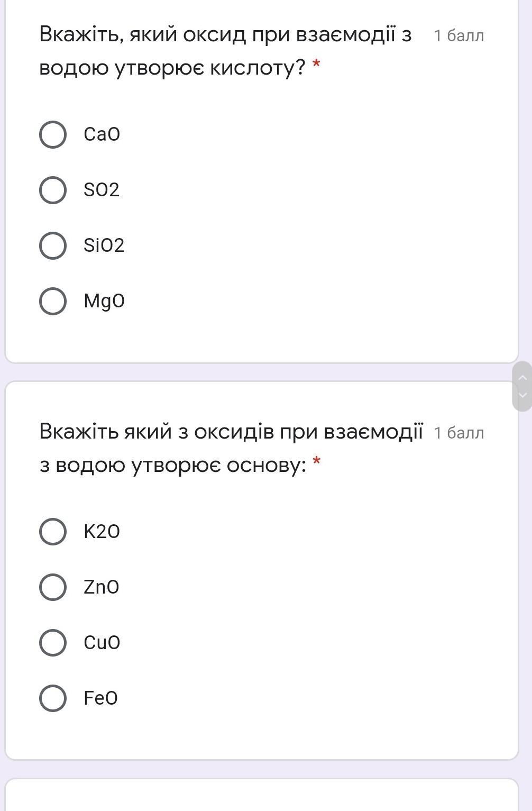Select the K2O answer option
The height and width of the screenshot is (811, 532).
(x=53, y=532)
